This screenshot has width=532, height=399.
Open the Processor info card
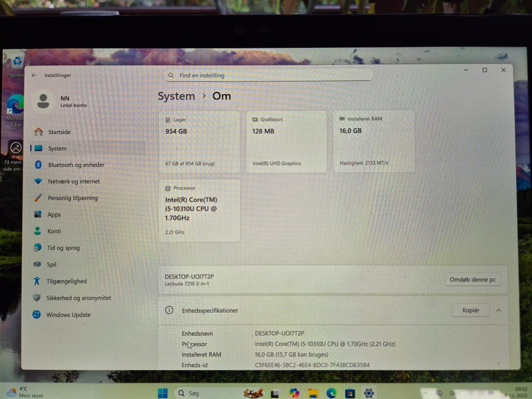click(x=199, y=211)
